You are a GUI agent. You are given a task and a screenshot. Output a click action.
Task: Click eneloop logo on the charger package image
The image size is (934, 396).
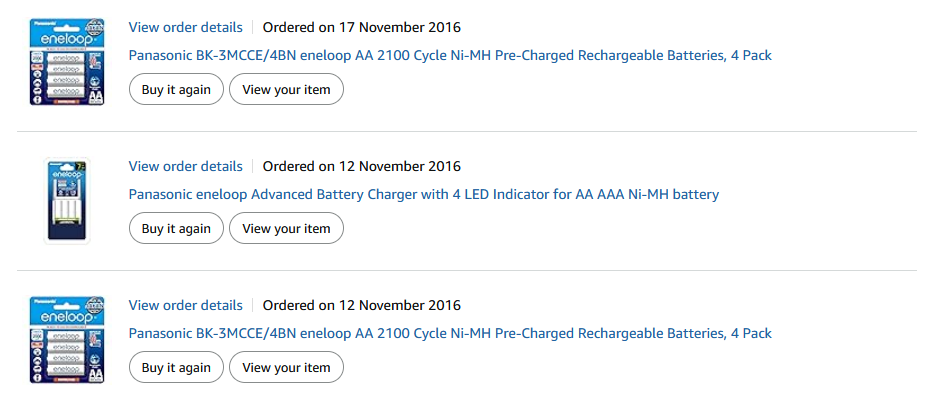67,174
